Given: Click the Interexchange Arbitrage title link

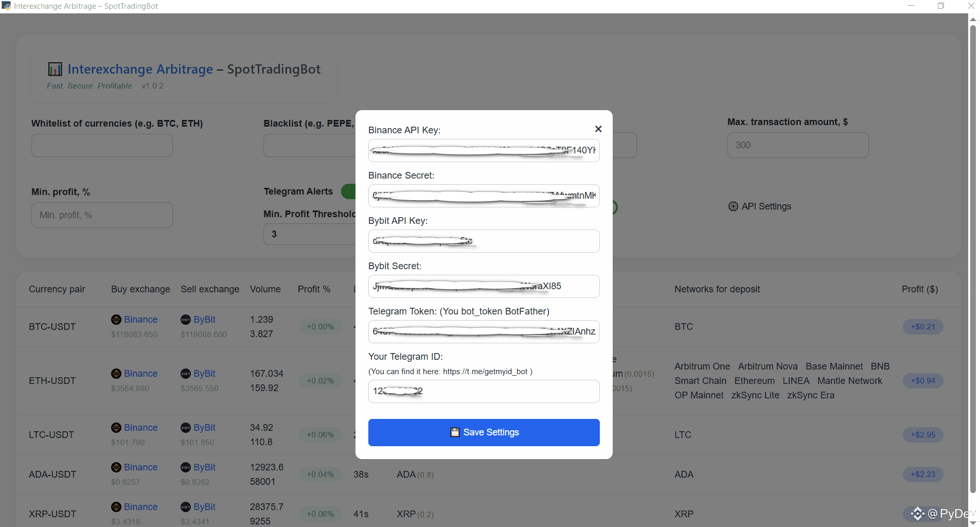Looking at the screenshot, I should [140, 69].
